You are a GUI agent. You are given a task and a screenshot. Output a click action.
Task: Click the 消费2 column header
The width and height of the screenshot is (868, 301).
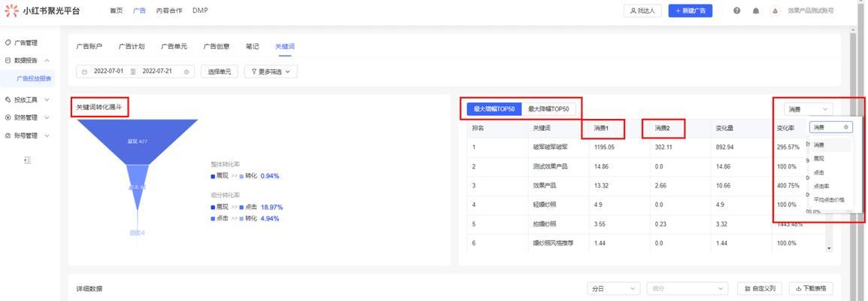click(x=663, y=128)
